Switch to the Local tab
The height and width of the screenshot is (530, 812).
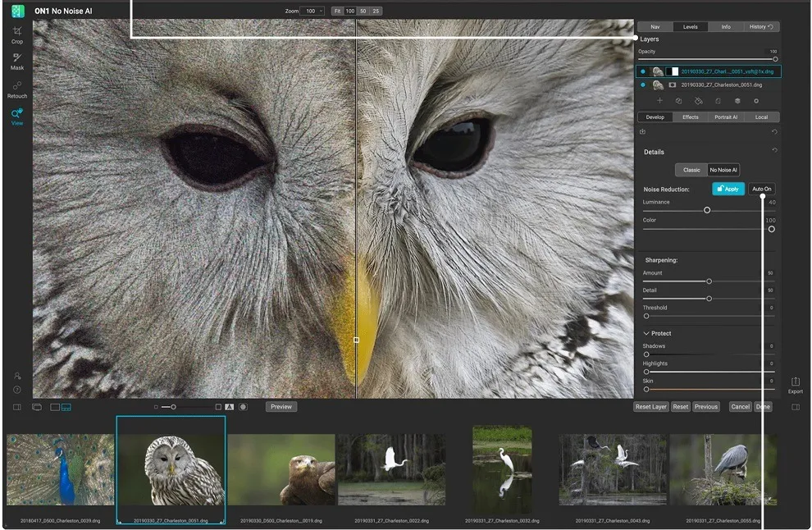click(761, 117)
